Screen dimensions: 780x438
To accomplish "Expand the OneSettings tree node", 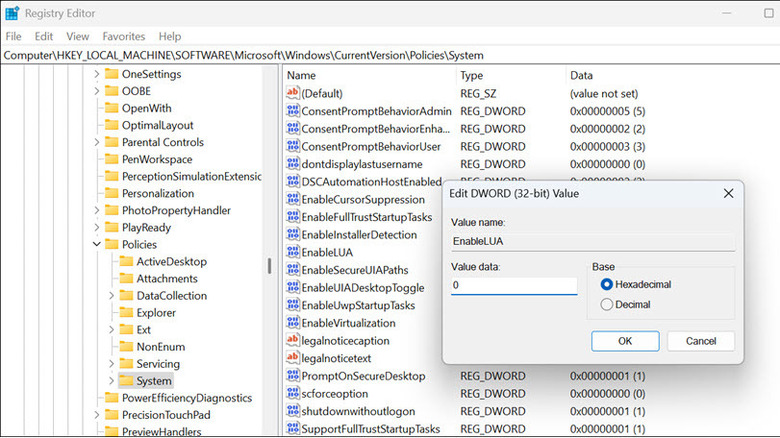I will click(x=96, y=74).
